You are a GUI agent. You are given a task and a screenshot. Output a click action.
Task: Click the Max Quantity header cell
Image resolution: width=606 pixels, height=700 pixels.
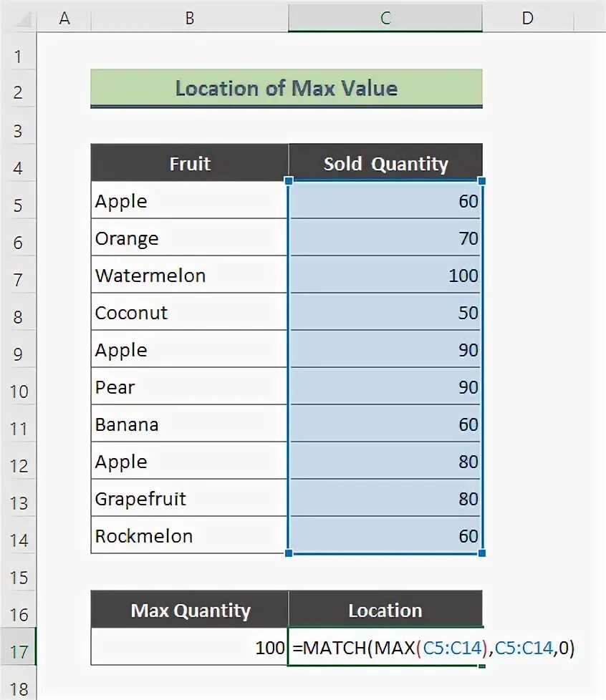click(190, 610)
